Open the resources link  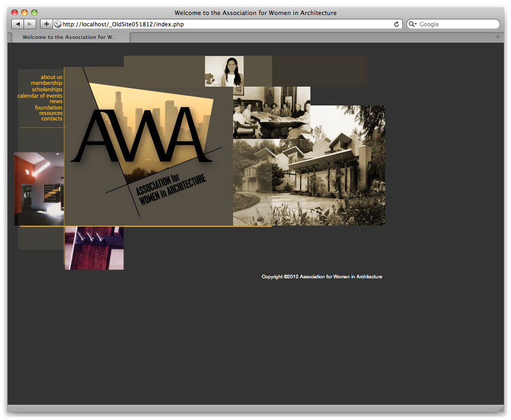[x=51, y=113]
